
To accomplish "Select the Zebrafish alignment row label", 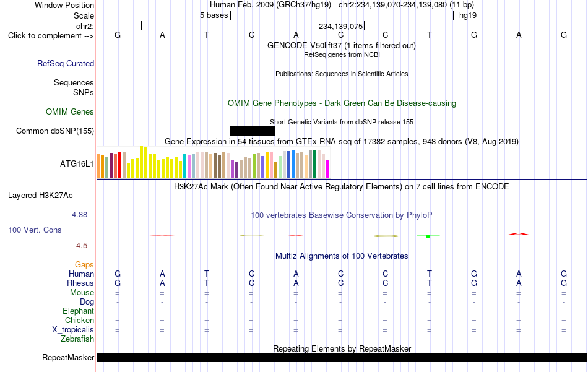I will tap(77, 339).
